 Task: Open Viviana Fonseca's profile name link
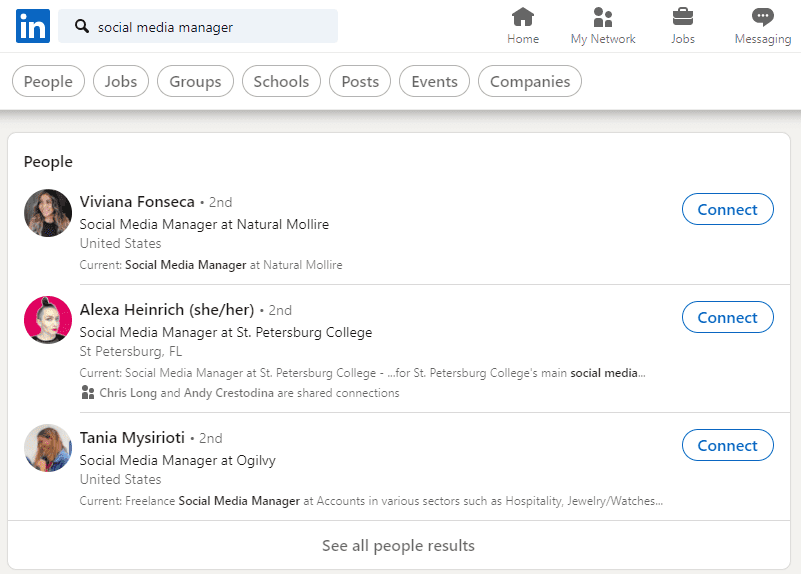click(137, 202)
